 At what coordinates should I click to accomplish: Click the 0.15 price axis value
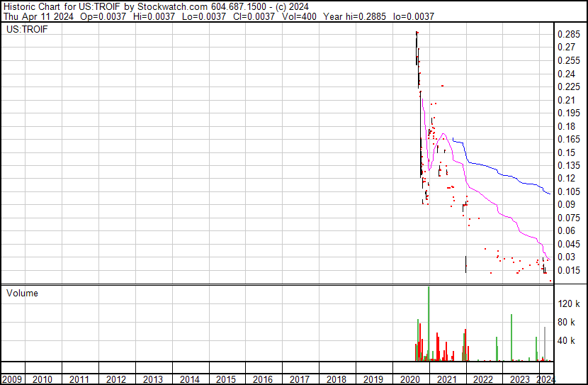tap(566, 152)
